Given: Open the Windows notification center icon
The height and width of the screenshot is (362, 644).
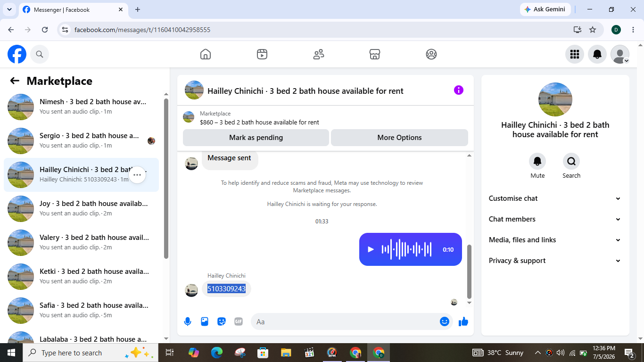Looking at the screenshot, I should [x=629, y=353].
